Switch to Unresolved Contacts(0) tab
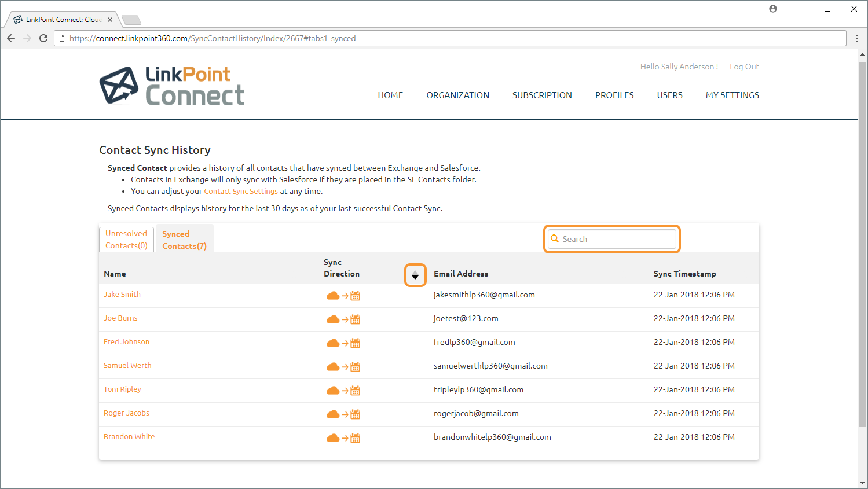The image size is (868, 489). 126,240
